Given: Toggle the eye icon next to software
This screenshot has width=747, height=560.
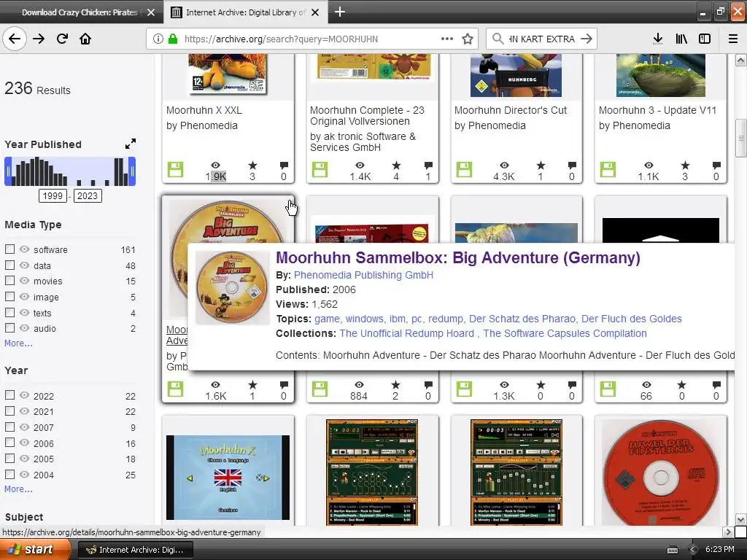Looking at the screenshot, I should click(x=24, y=249).
